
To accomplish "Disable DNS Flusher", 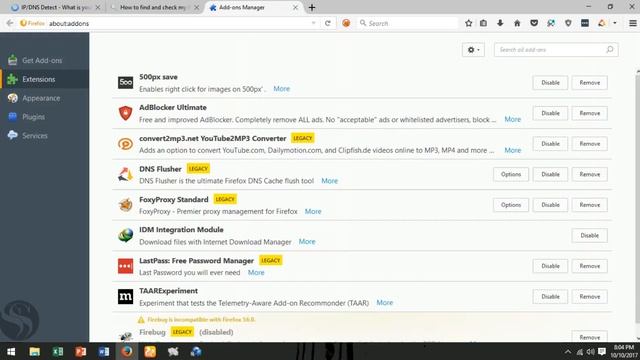I will 550,174.
